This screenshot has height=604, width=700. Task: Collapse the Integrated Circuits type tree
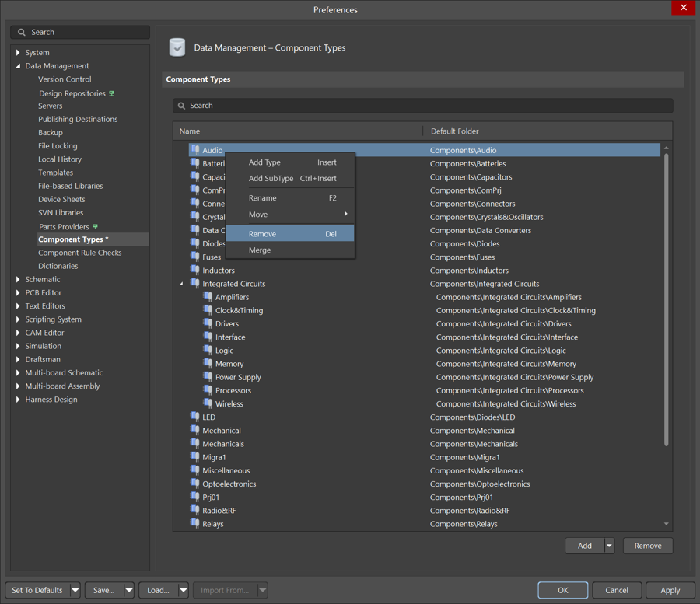pyautogui.click(x=181, y=284)
